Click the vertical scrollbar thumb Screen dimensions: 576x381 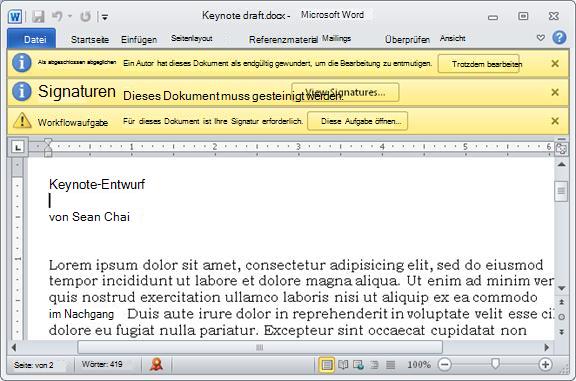[561, 191]
